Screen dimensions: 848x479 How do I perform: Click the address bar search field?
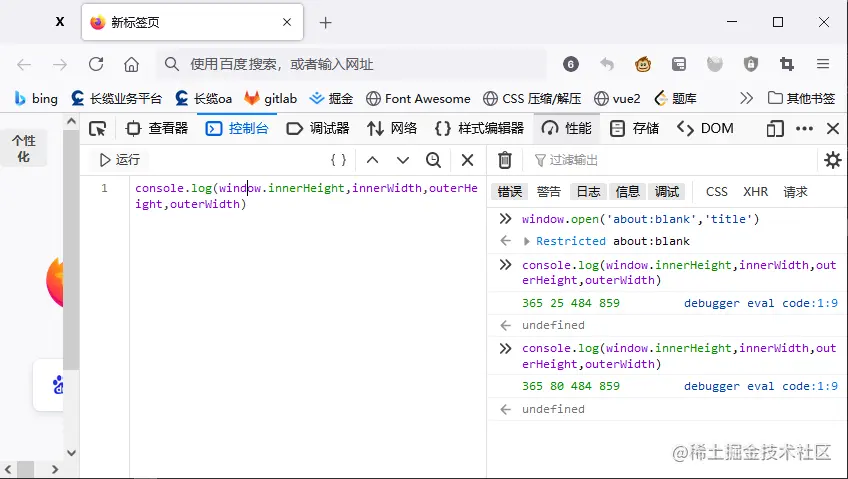point(352,64)
